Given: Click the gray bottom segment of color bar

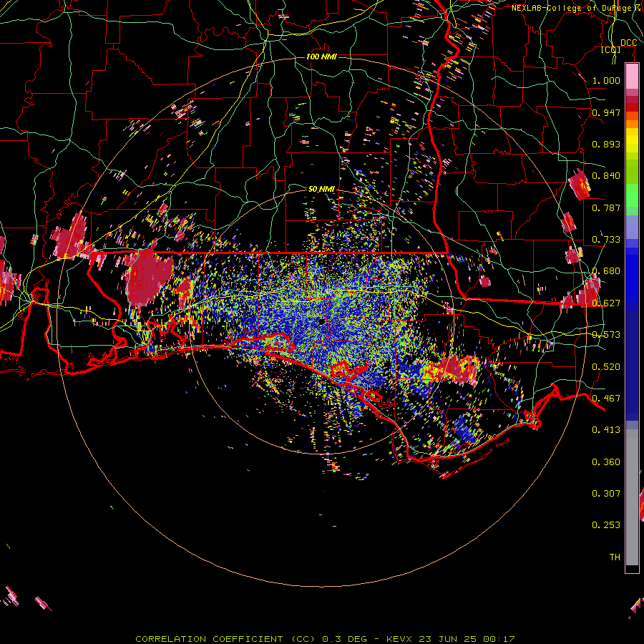Looking at the screenshot, I should tap(632, 497).
